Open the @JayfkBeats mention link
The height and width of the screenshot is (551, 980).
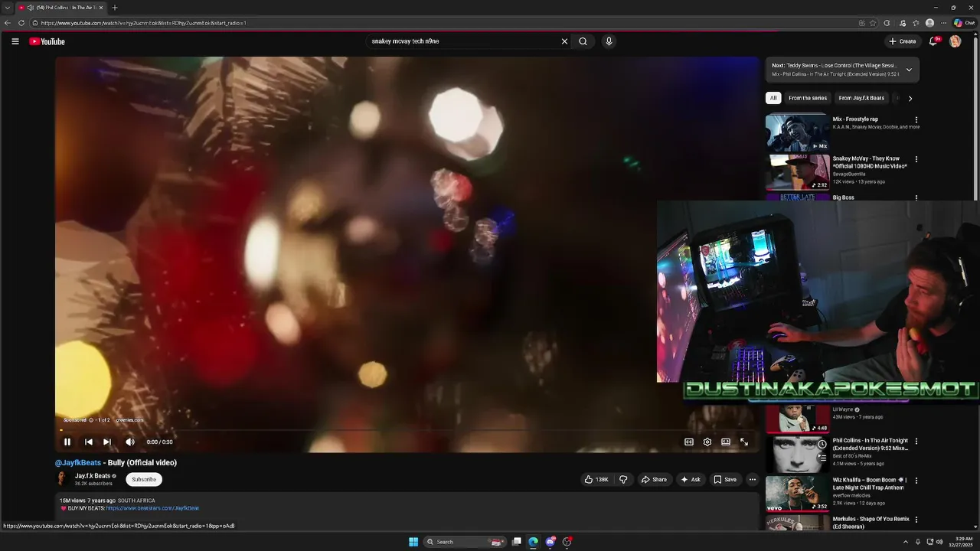pyautogui.click(x=78, y=463)
